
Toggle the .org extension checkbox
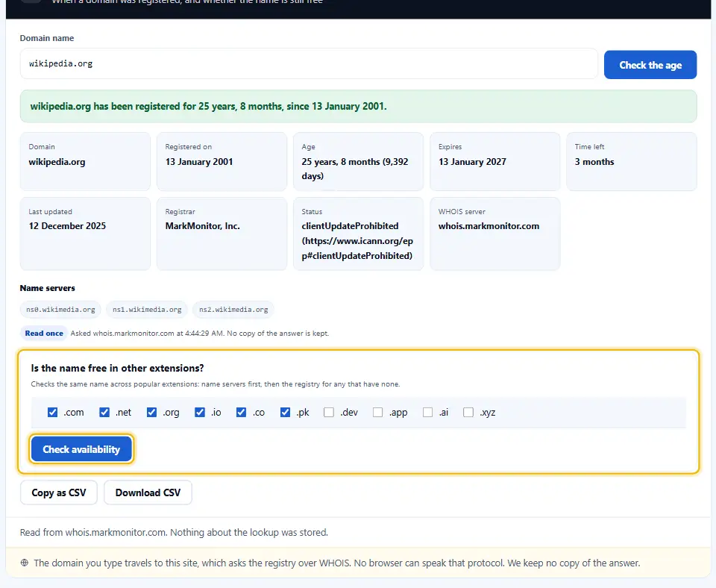point(151,412)
